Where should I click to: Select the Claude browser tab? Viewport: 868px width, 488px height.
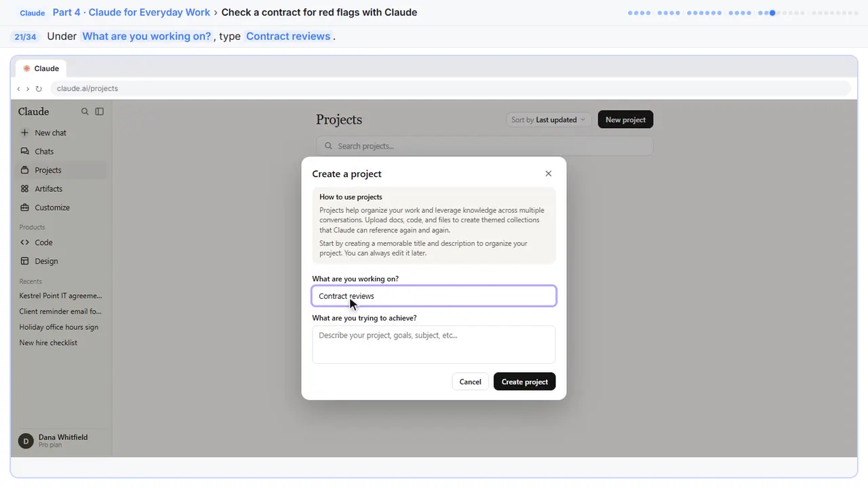pos(41,68)
